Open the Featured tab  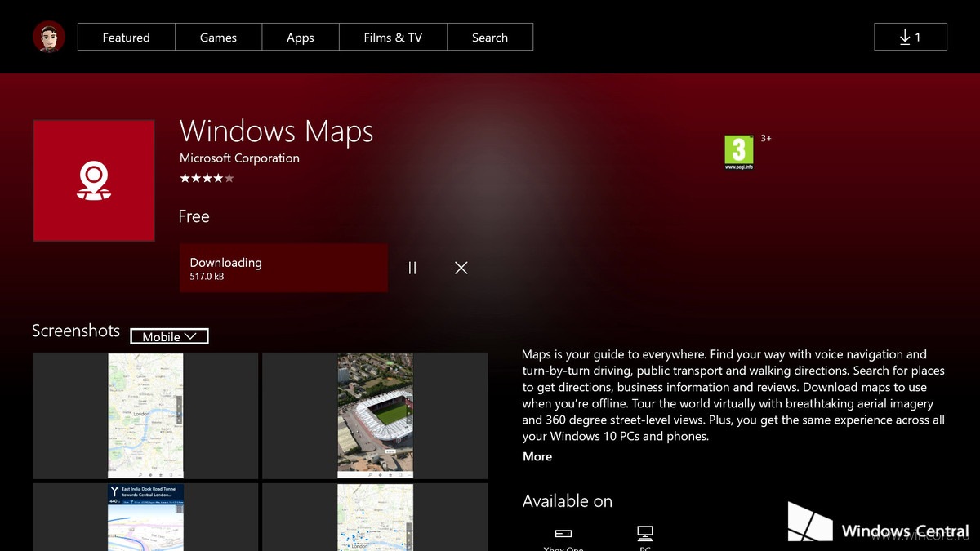(x=126, y=38)
